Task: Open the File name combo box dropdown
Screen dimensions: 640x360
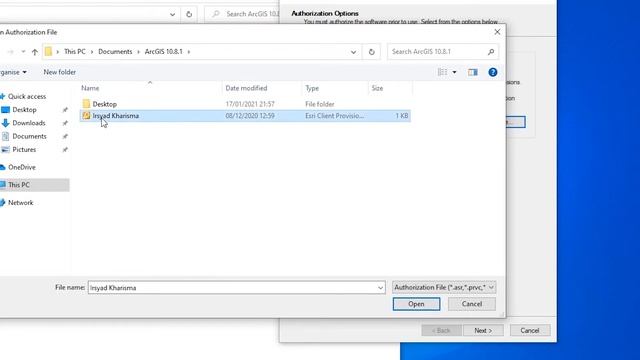Action: [x=380, y=288]
